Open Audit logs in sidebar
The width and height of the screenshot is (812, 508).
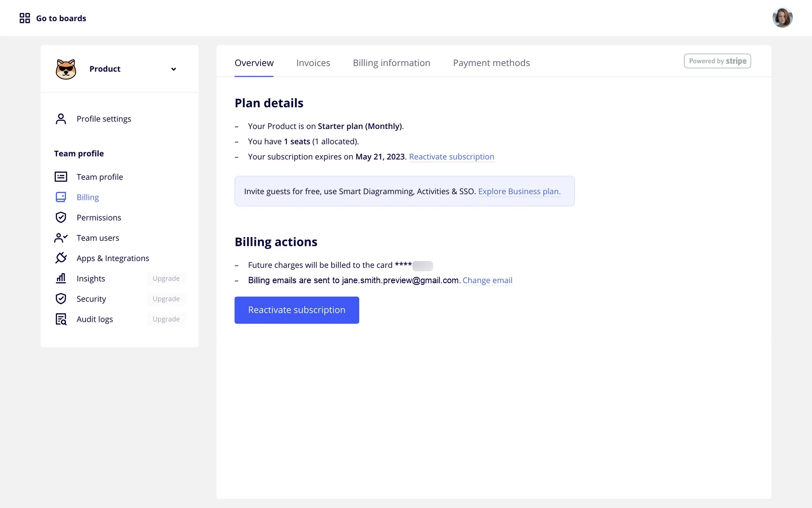pyautogui.click(x=95, y=319)
